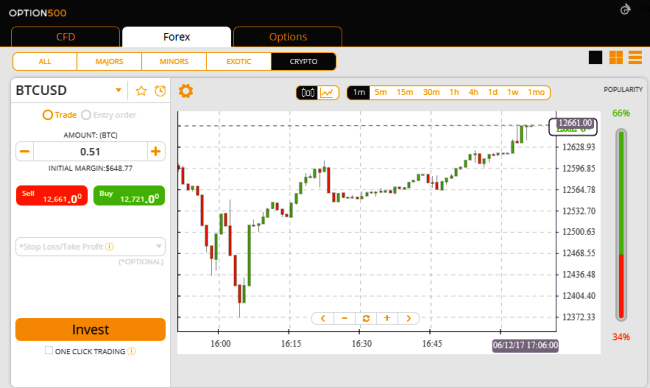Expand the BTCUSD instrument dropdown
650x388 pixels.
pyautogui.click(x=118, y=90)
